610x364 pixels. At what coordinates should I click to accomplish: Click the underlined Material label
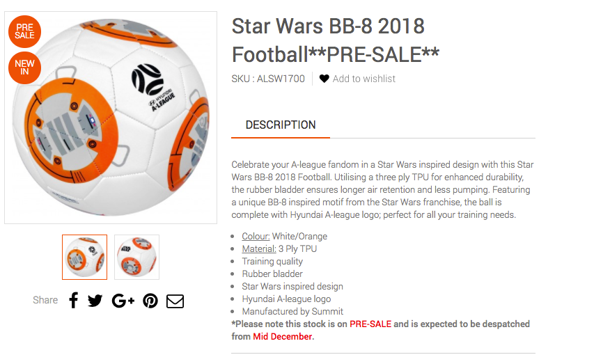coord(258,249)
